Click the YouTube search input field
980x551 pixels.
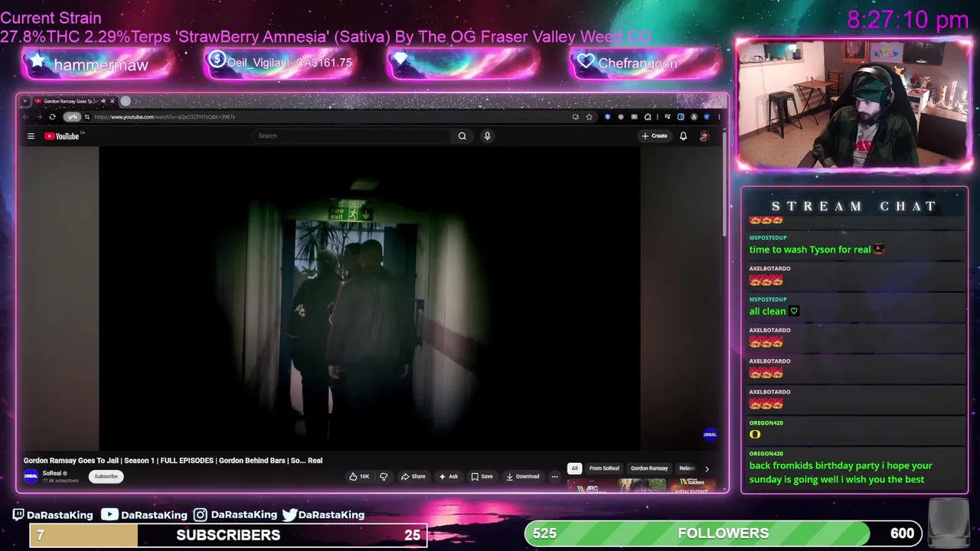[352, 136]
